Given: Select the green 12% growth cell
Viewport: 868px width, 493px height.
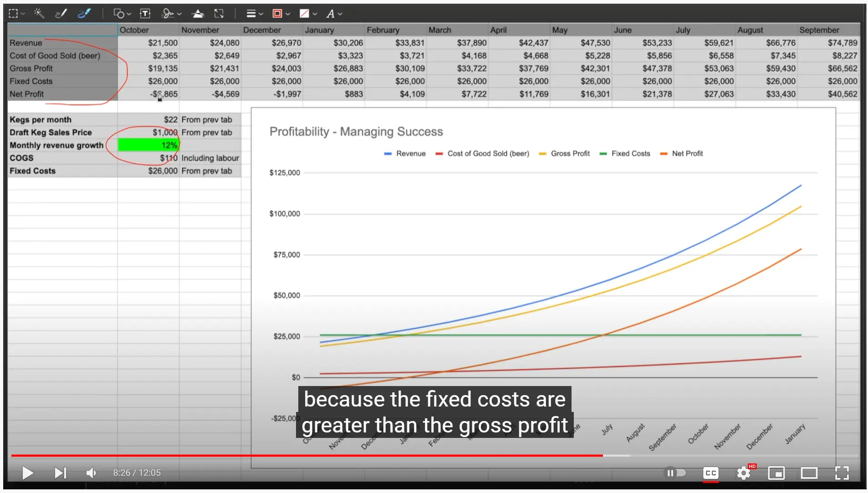Looking at the screenshot, I should [x=148, y=145].
